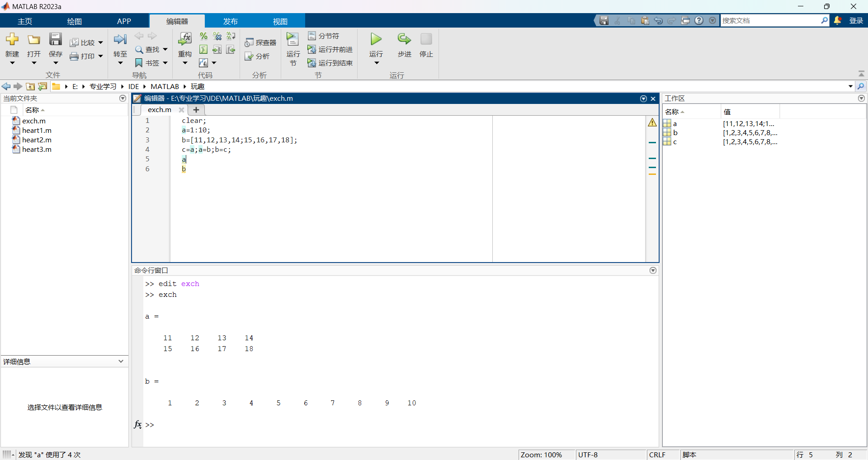Expand the 重构 dropdown arrow
Screen dimensions: 868x460
click(x=185, y=63)
